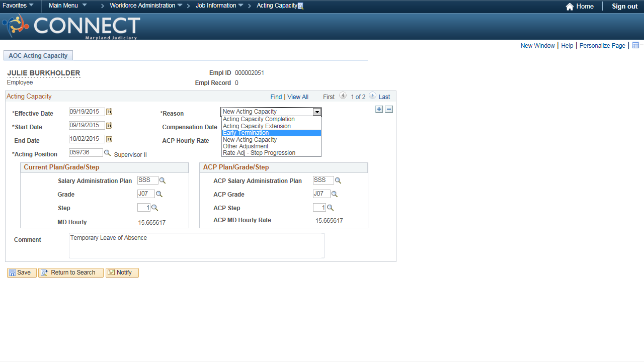Show previous row arrow icon
Screen dimensions: 644x362
[343, 96]
